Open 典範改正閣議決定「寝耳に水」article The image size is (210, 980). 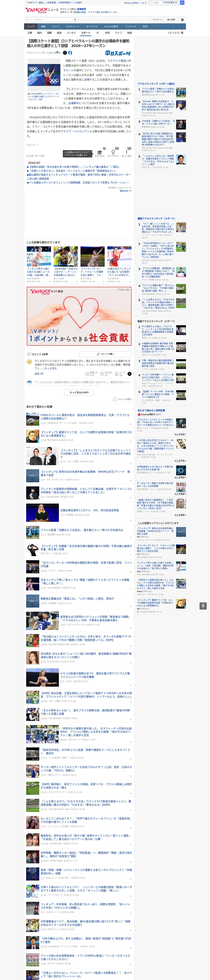pos(77,598)
